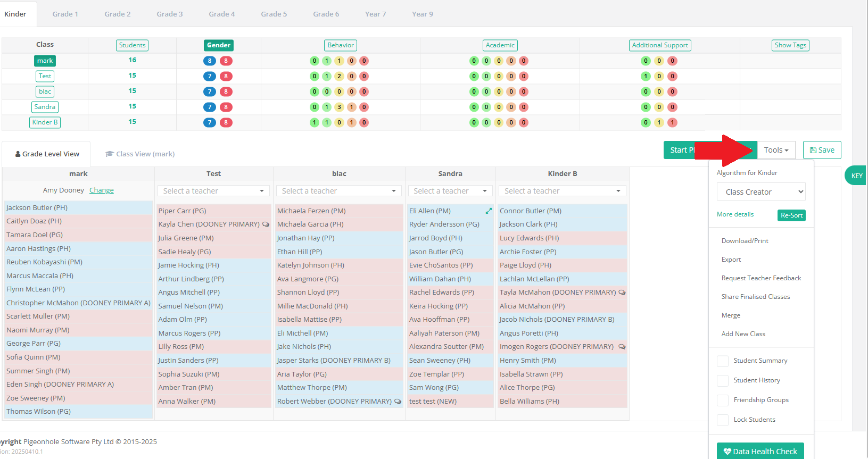Click the red female count badge for Kinder B

226,122
